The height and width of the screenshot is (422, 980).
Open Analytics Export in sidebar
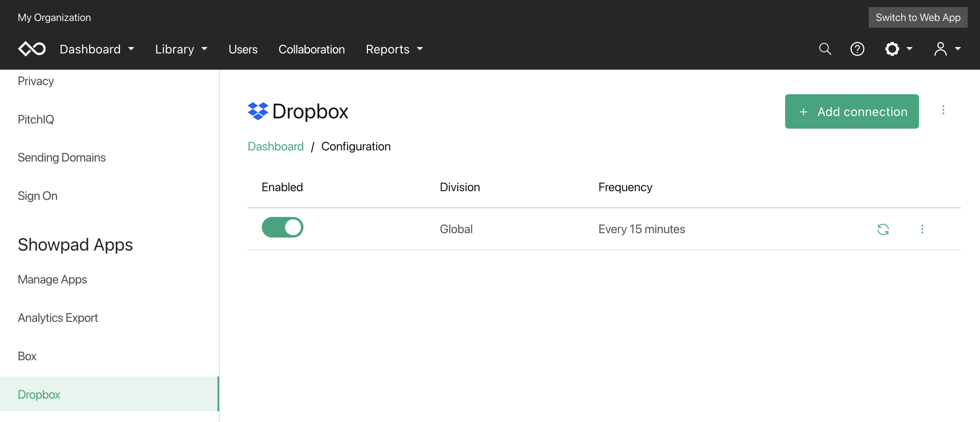pos(58,318)
